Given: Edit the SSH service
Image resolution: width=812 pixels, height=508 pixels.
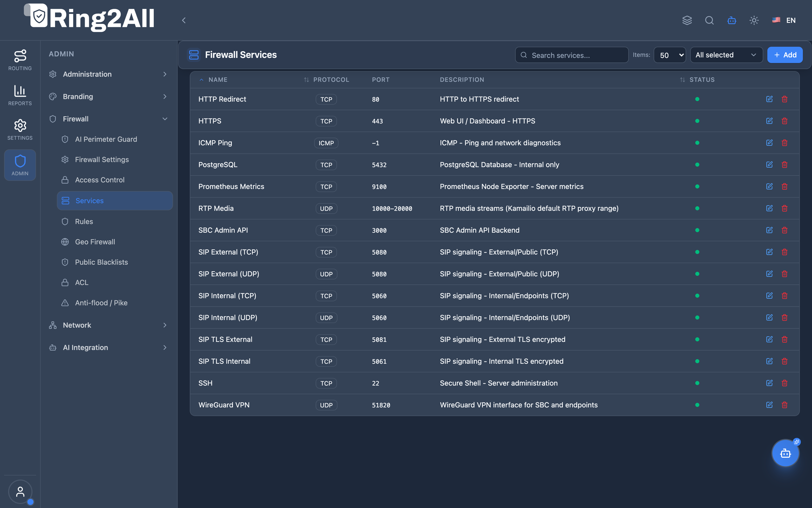Looking at the screenshot, I should (x=769, y=383).
